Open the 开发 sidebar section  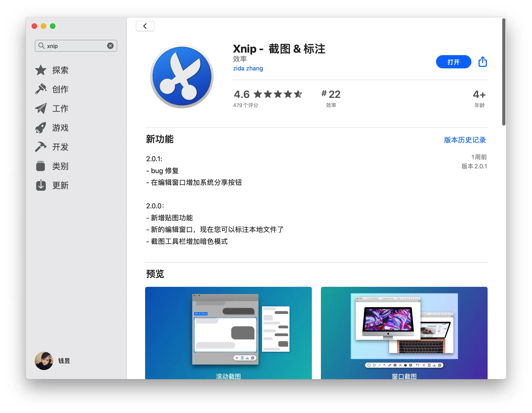click(x=60, y=147)
